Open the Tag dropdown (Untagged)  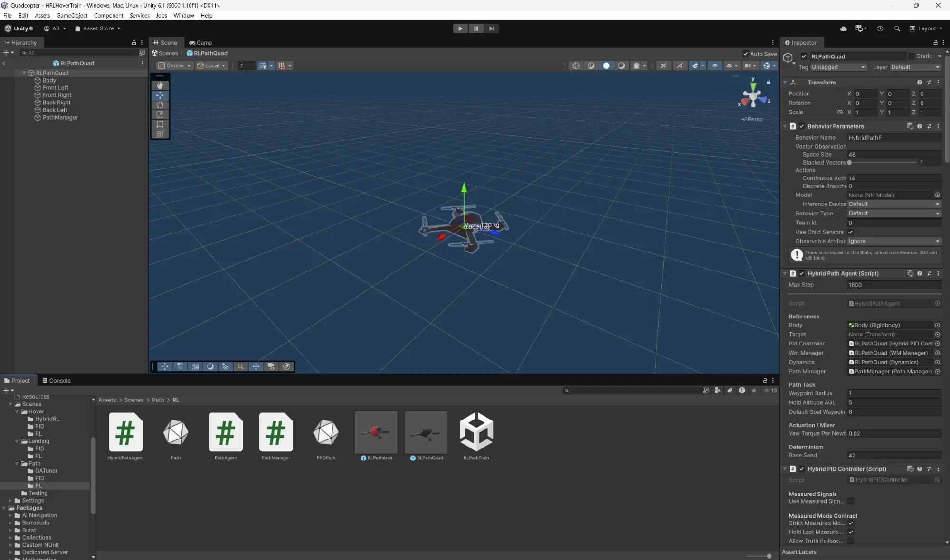pyautogui.click(x=838, y=67)
